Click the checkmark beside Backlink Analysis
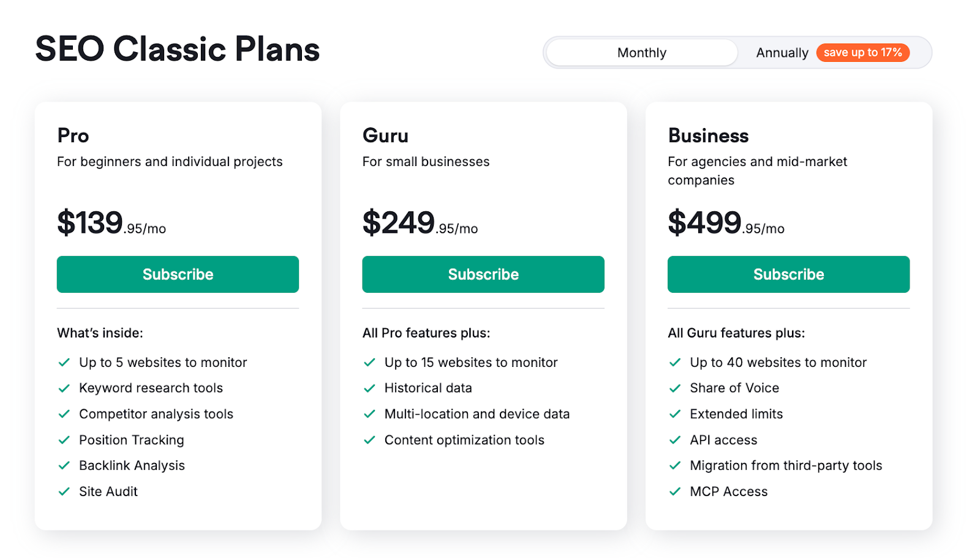Screen dimensions: 980x558 [64, 466]
